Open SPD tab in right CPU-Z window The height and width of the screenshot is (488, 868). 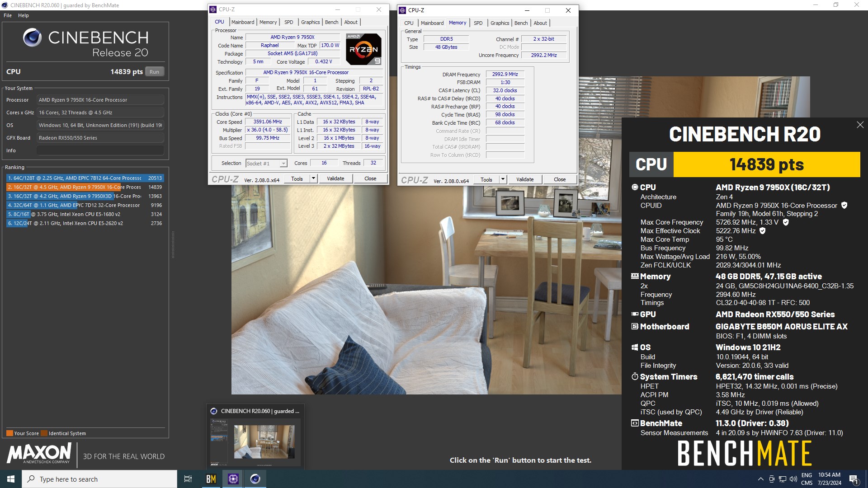click(x=478, y=23)
